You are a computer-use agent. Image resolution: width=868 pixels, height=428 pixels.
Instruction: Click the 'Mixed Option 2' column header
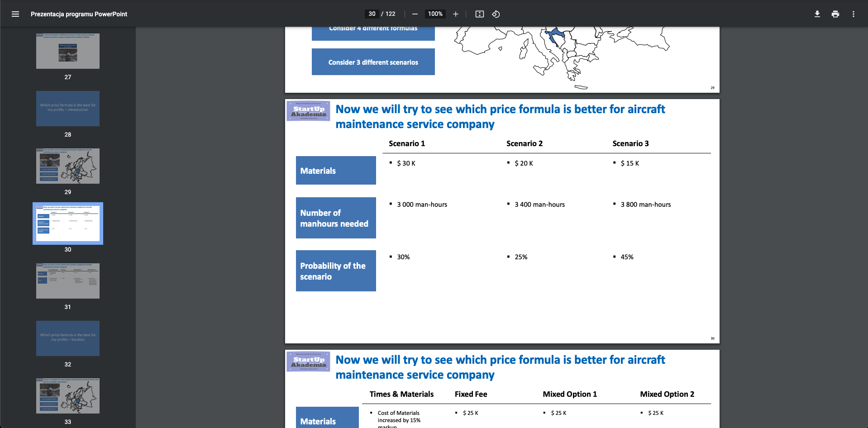point(667,394)
